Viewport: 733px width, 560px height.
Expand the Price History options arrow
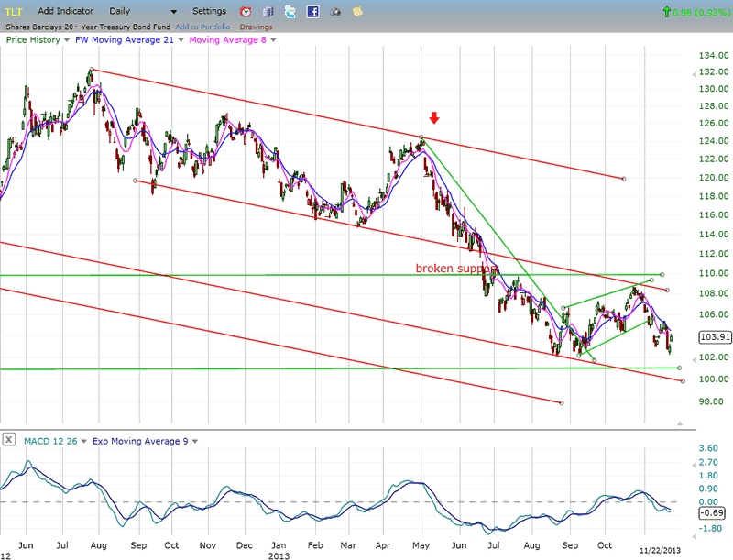point(68,39)
